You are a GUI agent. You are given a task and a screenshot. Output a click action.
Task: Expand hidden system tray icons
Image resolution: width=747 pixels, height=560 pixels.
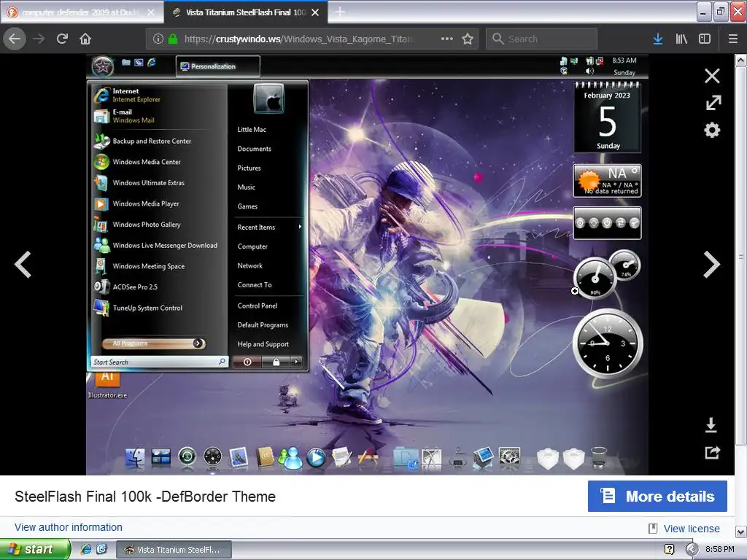click(692, 550)
